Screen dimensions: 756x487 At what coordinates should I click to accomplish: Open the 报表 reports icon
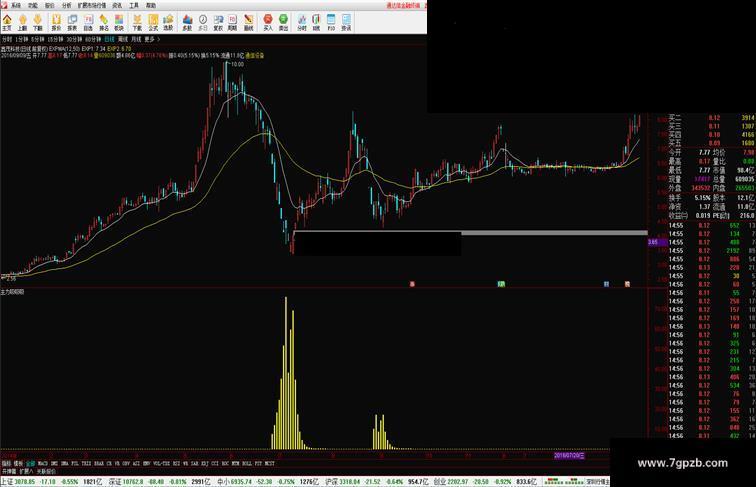(x=72, y=22)
